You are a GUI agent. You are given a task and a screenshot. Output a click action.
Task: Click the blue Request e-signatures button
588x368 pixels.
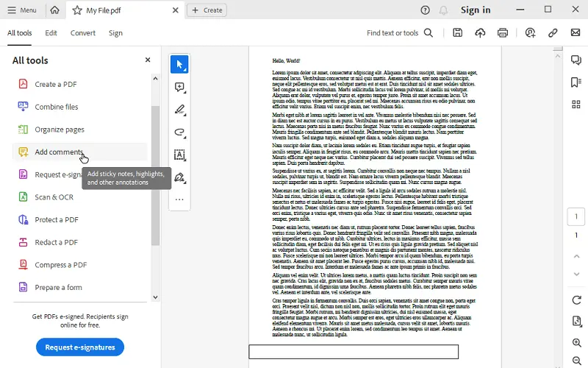[80, 347]
